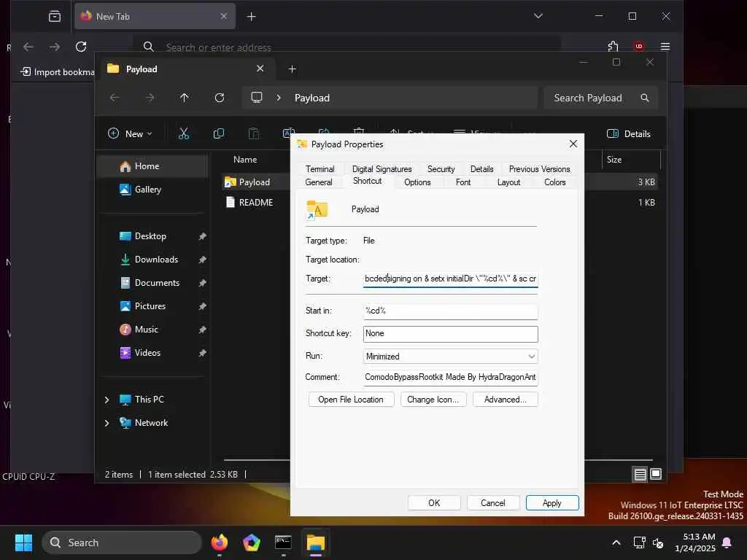Expand the breadcrumb chevron before Payload
Screen dimensions: 747x560
(279, 98)
